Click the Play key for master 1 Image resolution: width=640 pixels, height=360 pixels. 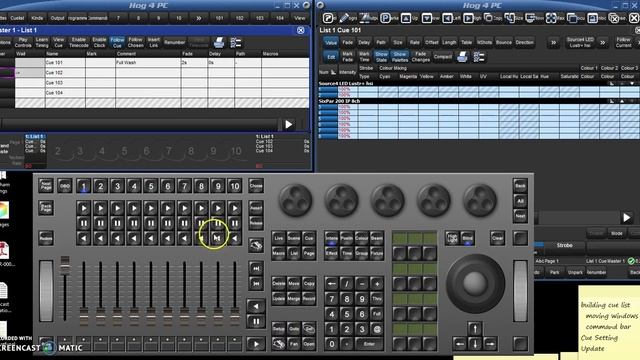pos(84,208)
